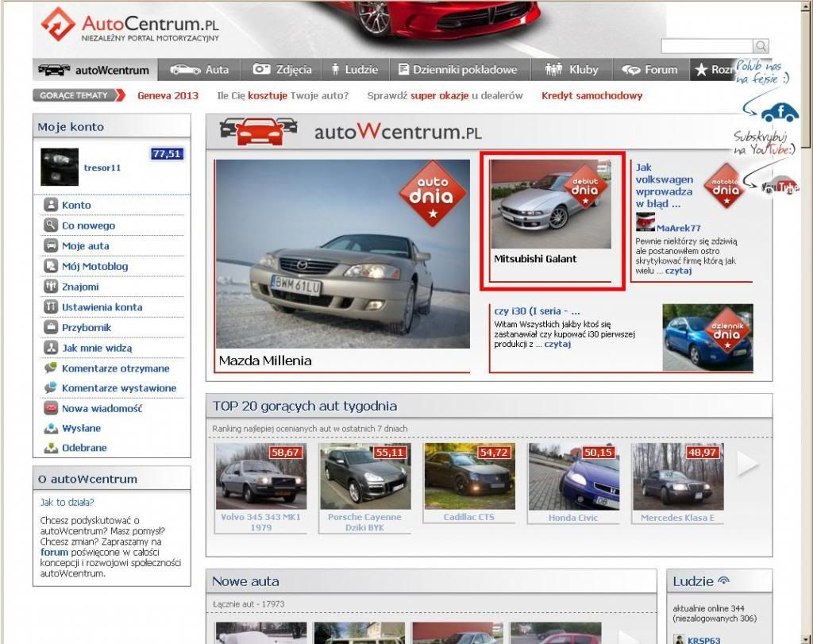Follow the forum link in O autoWcentrum
This screenshot has height=644, width=813.
point(54,552)
